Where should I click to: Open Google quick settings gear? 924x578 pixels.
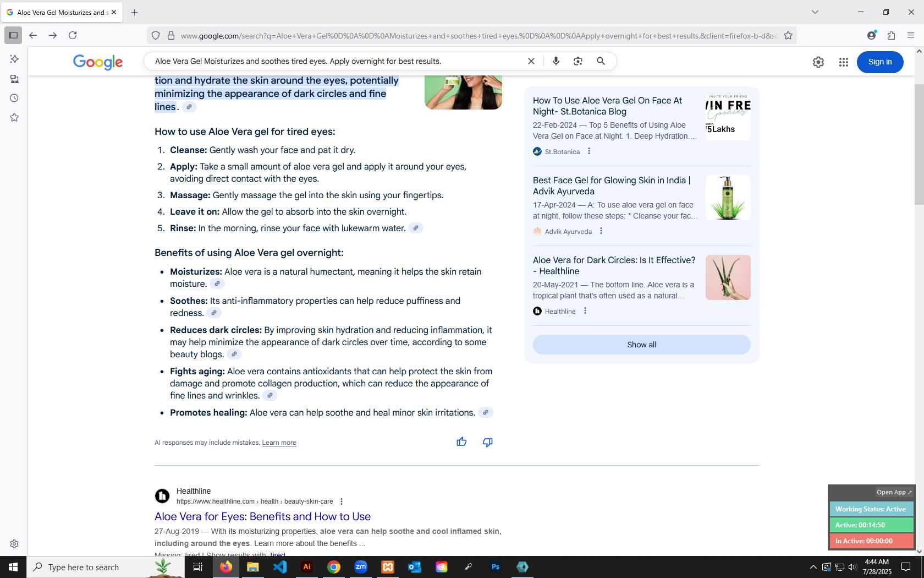(818, 62)
